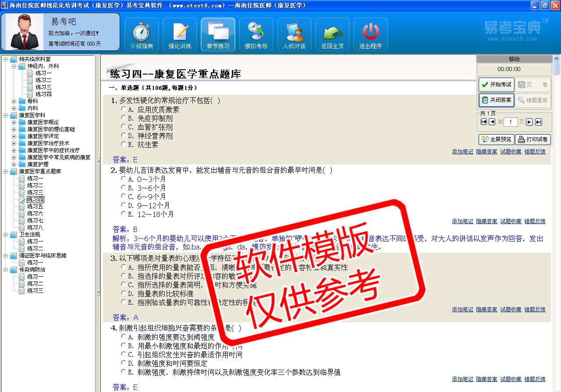
Task: Click the folder icon beside 循证医学与临床思维
Action: pyautogui.click(x=14, y=256)
